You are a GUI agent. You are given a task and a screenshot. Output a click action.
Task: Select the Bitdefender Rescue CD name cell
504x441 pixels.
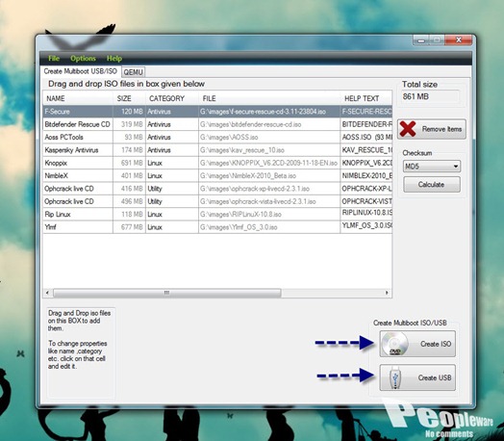pyautogui.click(x=78, y=124)
